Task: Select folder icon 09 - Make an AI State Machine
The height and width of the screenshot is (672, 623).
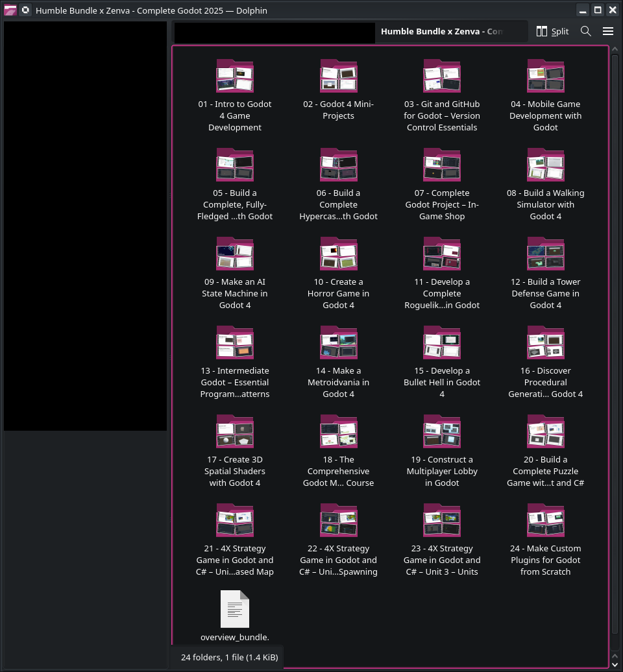Action: click(234, 254)
